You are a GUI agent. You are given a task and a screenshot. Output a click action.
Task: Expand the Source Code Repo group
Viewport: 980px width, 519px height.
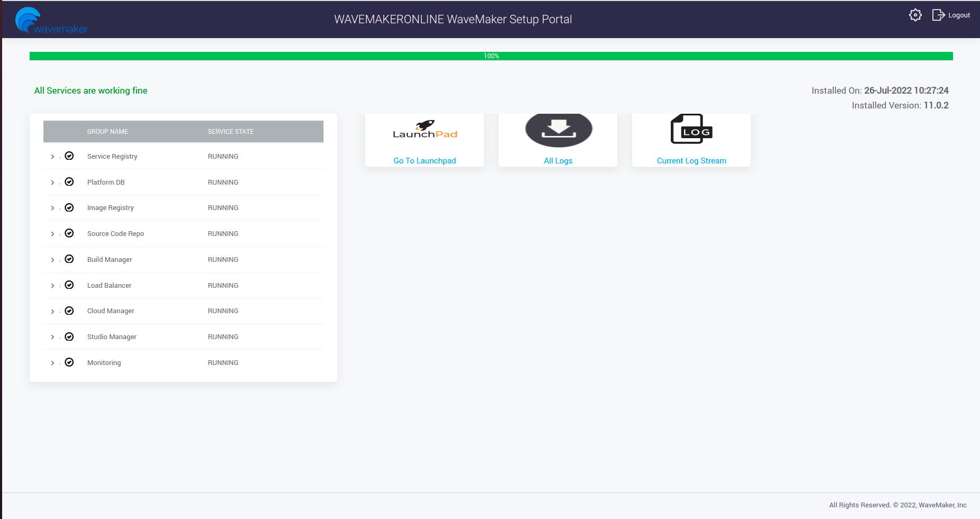click(52, 234)
